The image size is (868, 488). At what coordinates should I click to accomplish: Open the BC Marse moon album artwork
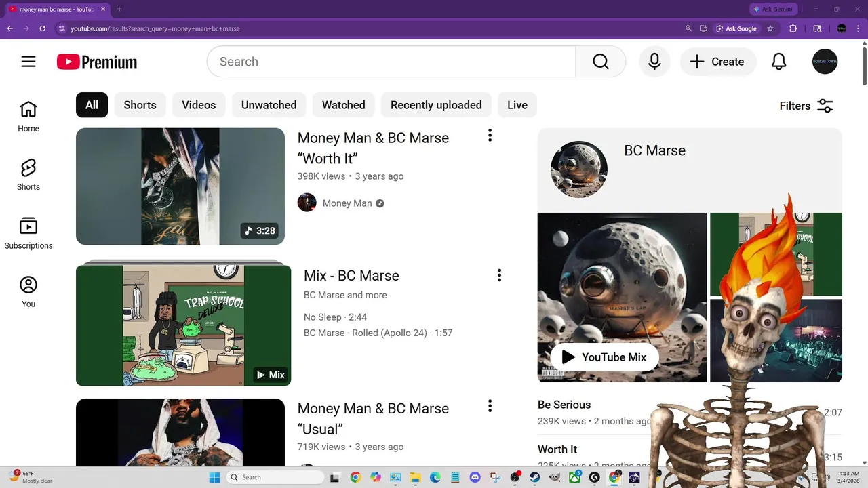pos(622,298)
